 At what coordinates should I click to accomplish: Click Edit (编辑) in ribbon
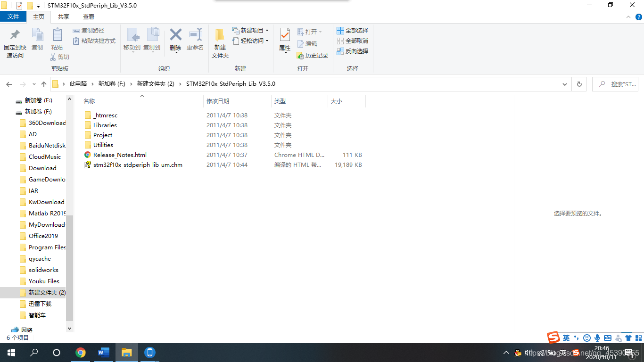point(307,43)
